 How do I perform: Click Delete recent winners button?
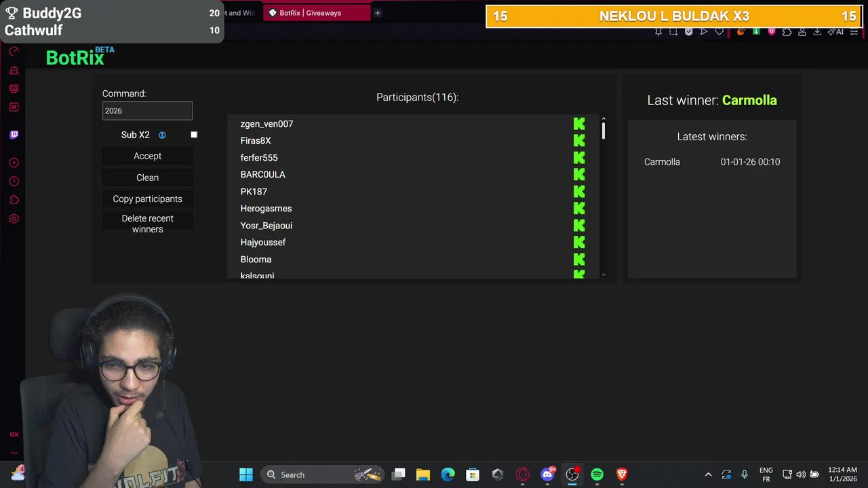tap(147, 224)
